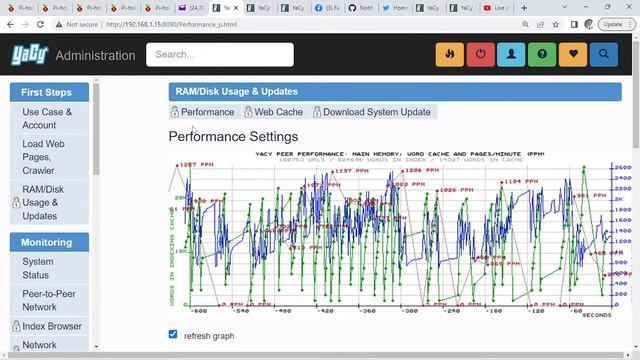
Task: Click the sidebar vertical scrollbar thumb
Action: (96, 129)
